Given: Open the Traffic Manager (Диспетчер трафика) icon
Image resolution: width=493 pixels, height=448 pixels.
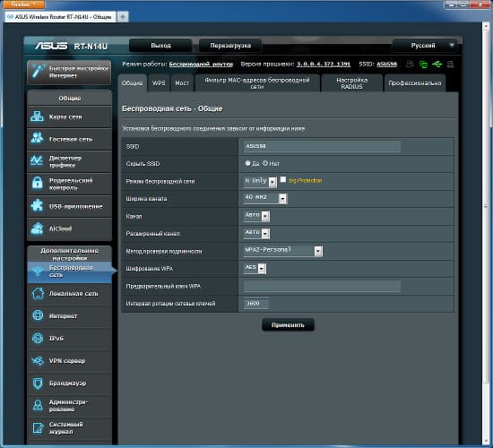Looking at the screenshot, I should pyautogui.click(x=37, y=161).
